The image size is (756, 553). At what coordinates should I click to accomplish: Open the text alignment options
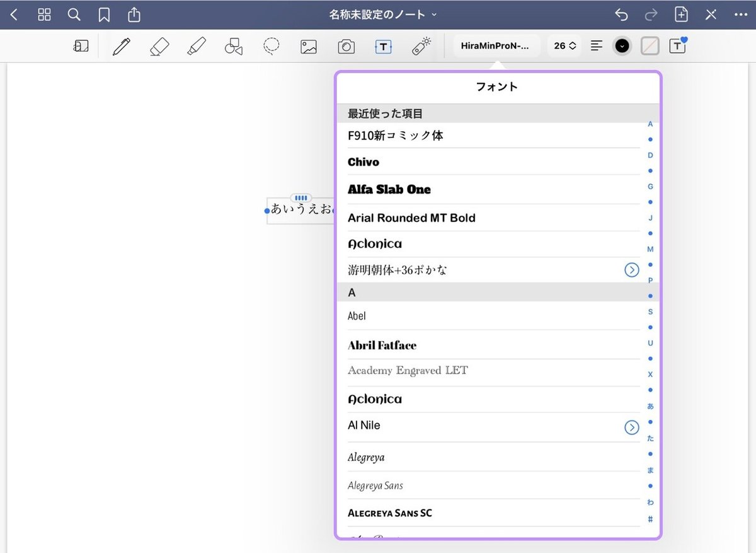click(597, 45)
